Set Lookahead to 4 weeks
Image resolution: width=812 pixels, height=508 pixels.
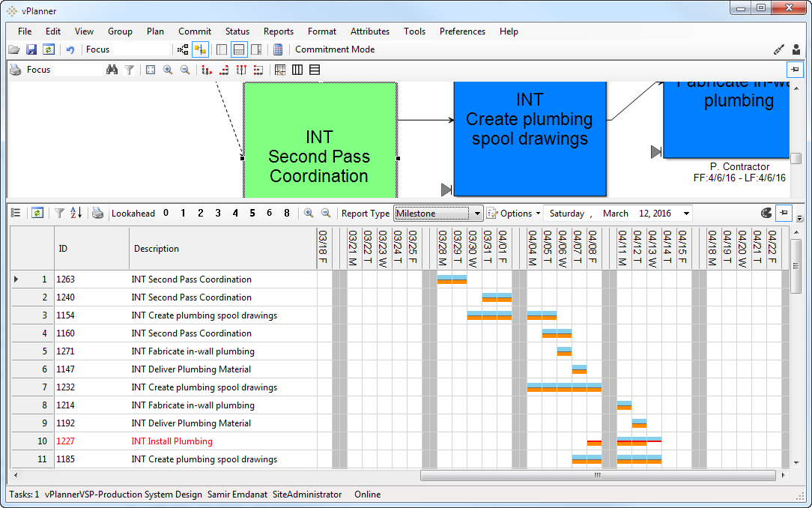click(x=234, y=213)
